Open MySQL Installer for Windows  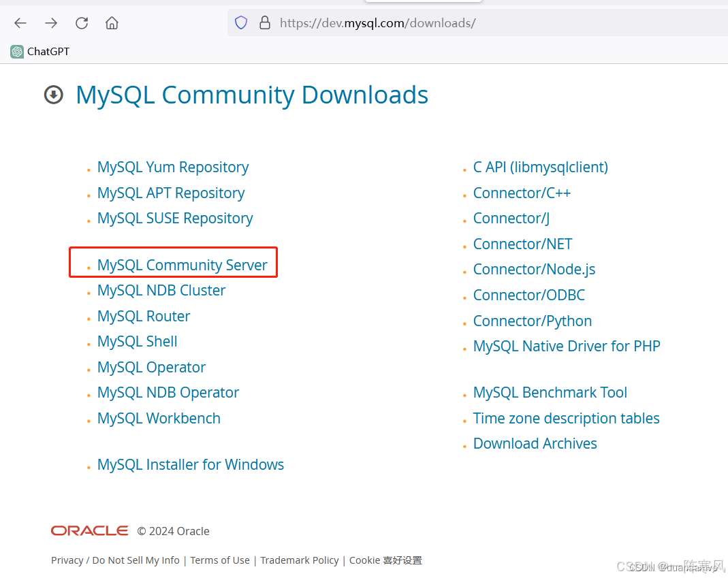pos(191,465)
